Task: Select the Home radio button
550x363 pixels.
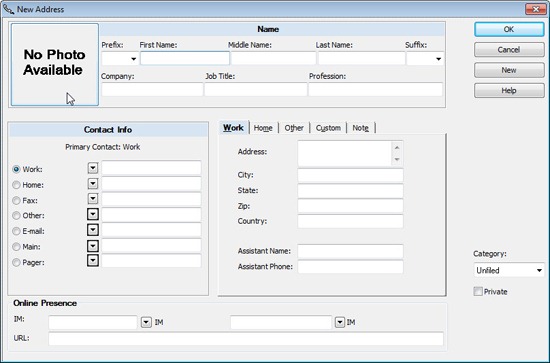Action: 16,184
